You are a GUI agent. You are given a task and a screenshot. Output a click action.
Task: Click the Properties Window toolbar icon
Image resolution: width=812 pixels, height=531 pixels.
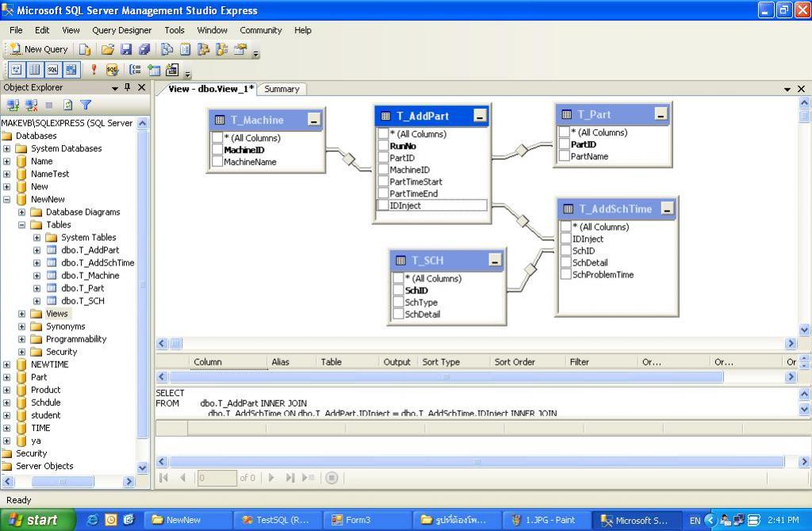coord(240,49)
